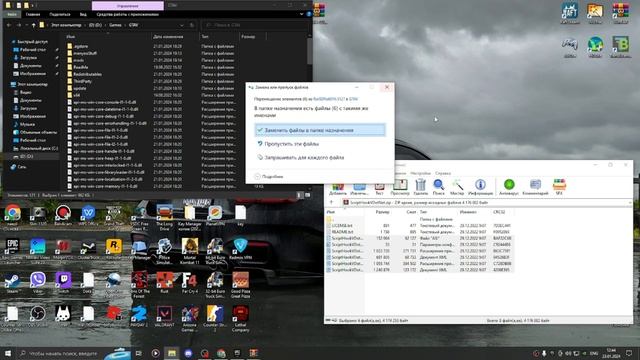Image resolution: width=640 pixels, height=360 pixels.
Task: Sort Explorer by 'Дата изменения' column
Action: pyautogui.click(x=168, y=36)
